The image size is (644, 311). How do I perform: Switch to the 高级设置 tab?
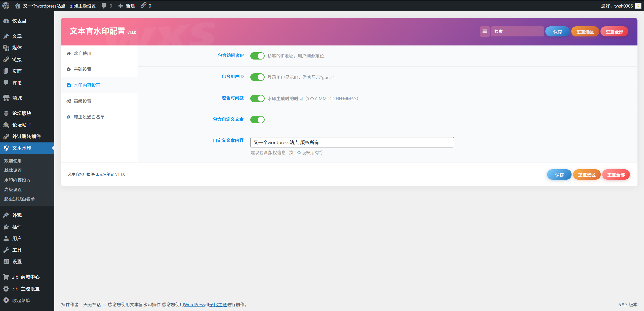tap(83, 101)
